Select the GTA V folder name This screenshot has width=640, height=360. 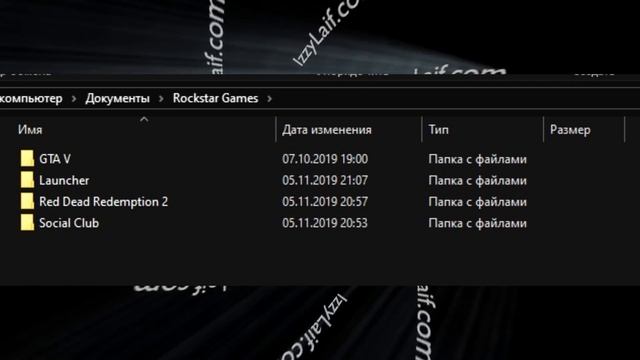pos(55,159)
